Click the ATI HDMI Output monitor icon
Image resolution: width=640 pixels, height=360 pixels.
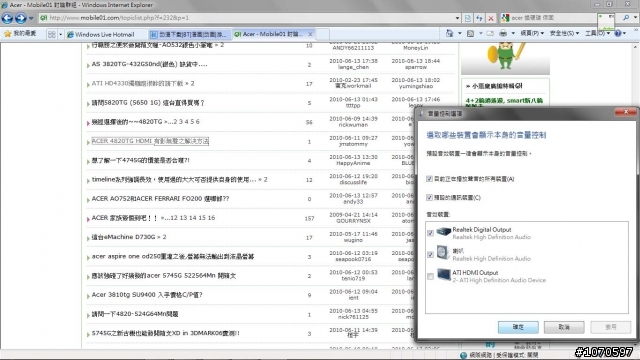point(443,275)
